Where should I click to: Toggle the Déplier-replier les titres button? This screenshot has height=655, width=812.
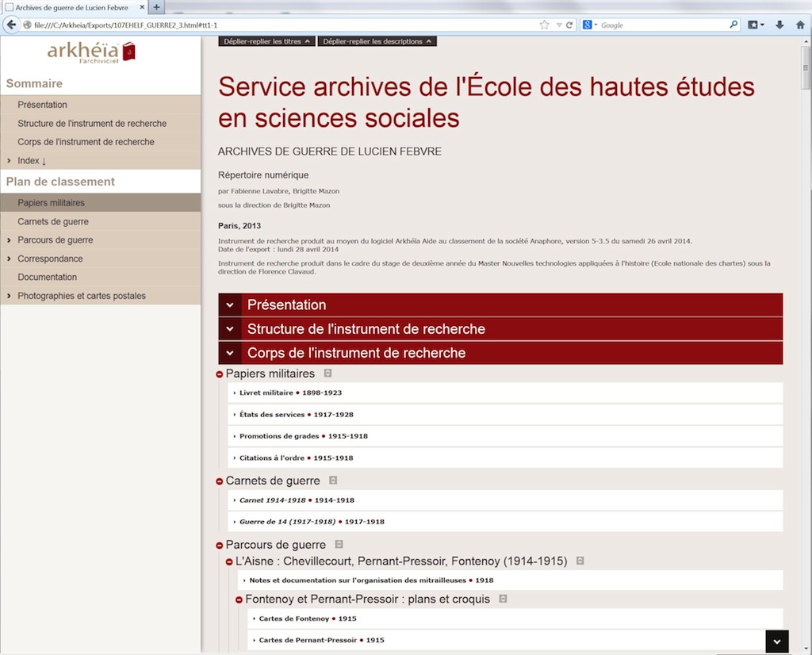tap(266, 41)
